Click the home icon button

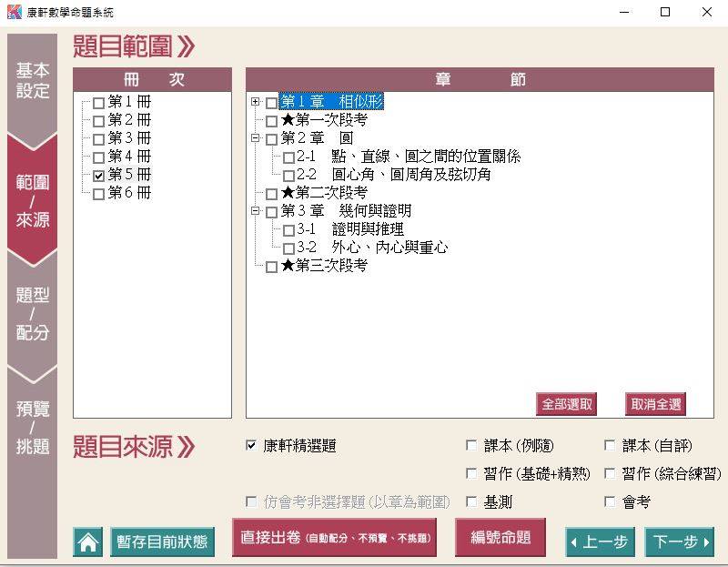(x=87, y=542)
